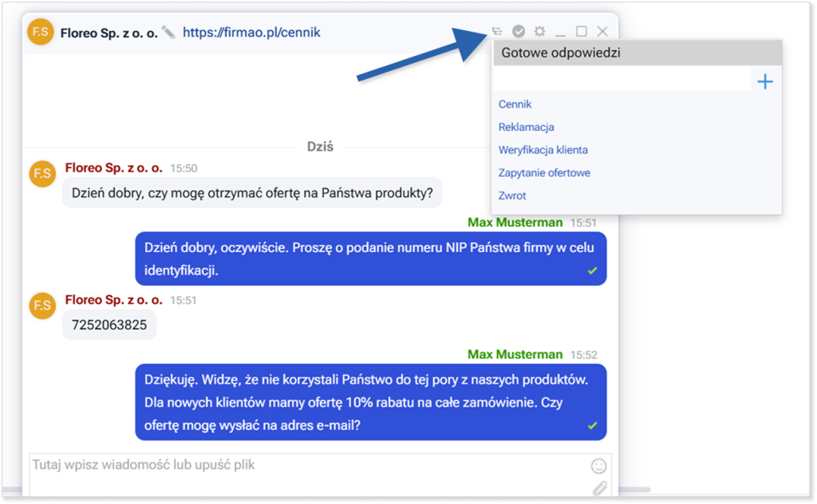Click the ready replies search field
The height and width of the screenshot is (504, 817).
pos(622,81)
